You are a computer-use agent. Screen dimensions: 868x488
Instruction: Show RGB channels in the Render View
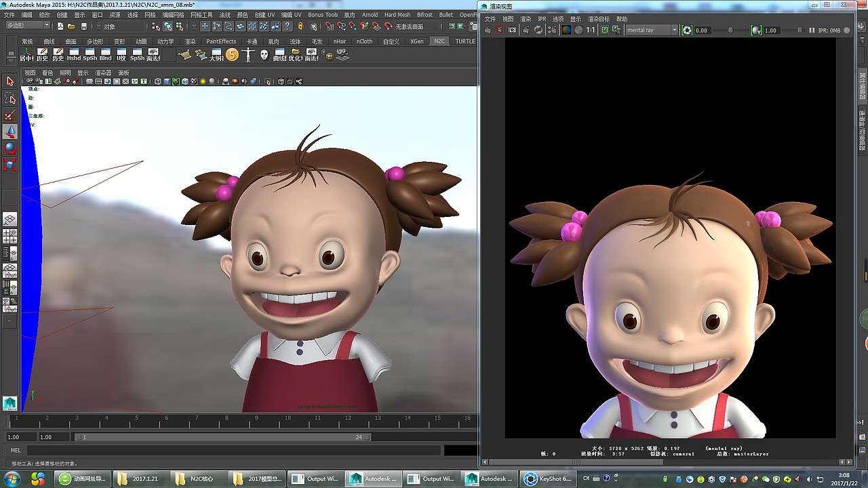point(566,30)
